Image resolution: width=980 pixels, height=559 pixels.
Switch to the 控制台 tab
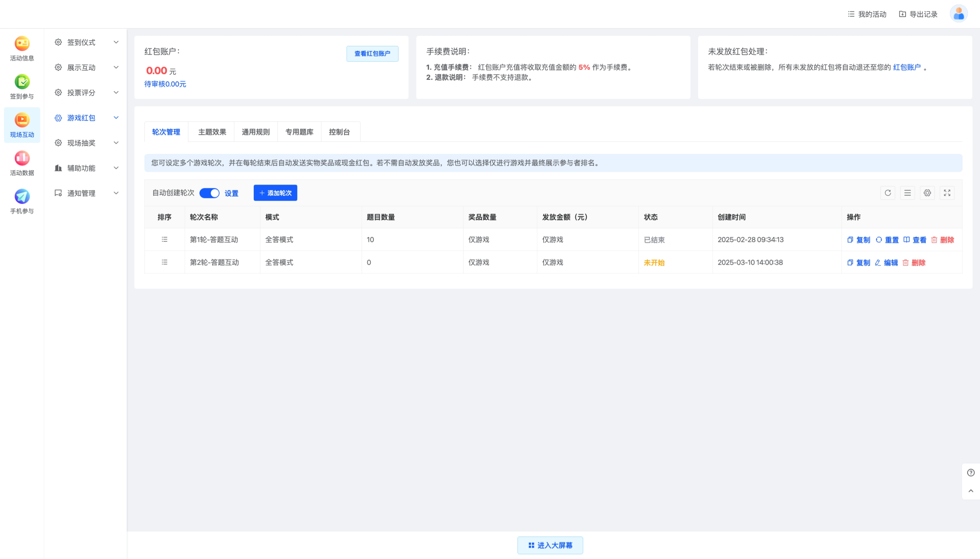[340, 132]
